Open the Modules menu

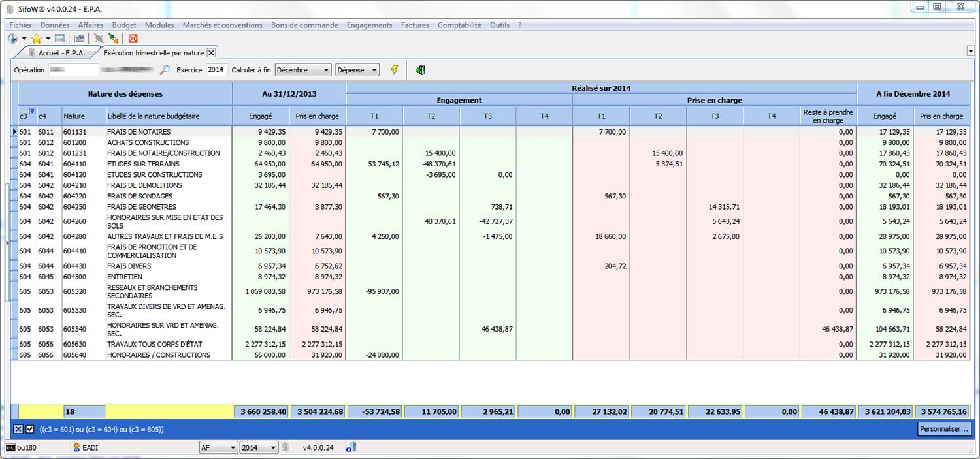coord(159,25)
